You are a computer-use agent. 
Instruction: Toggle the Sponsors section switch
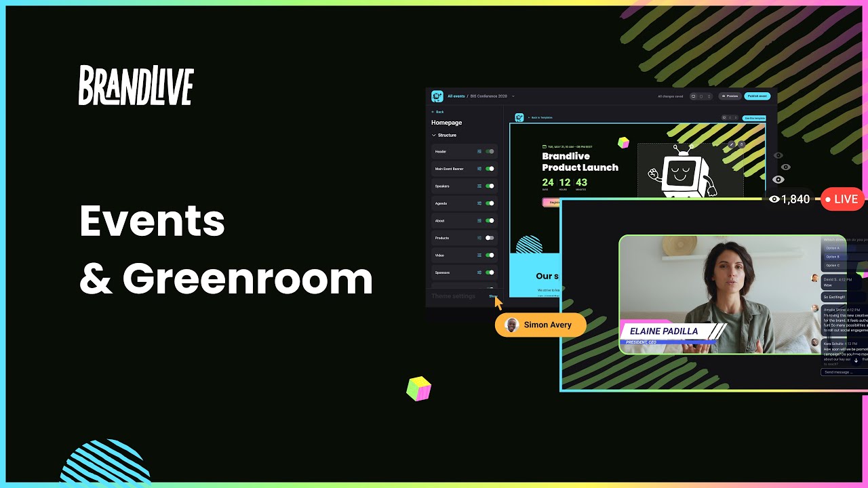(x=490, y=272)
